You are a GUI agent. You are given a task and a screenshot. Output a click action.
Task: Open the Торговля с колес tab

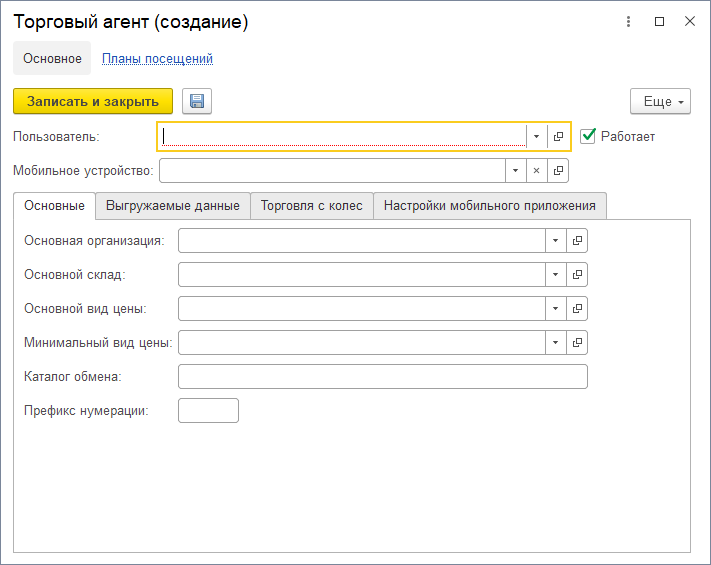(x=312, y=206)
